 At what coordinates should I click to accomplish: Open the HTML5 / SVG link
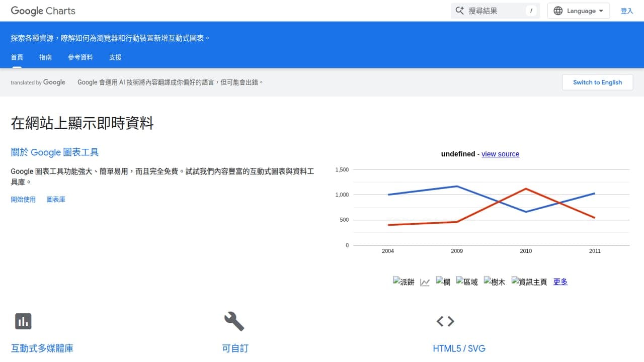[x=459, y=348]
